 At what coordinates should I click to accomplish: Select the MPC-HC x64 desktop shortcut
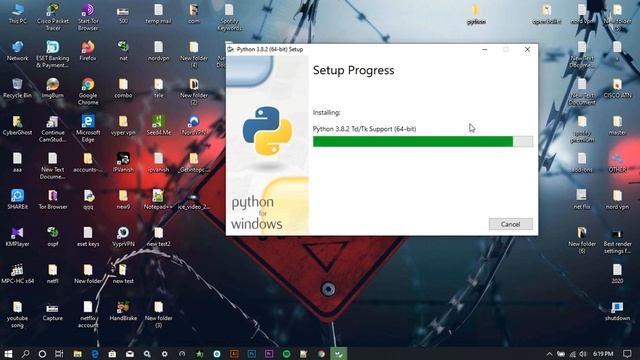coord(17,274)
